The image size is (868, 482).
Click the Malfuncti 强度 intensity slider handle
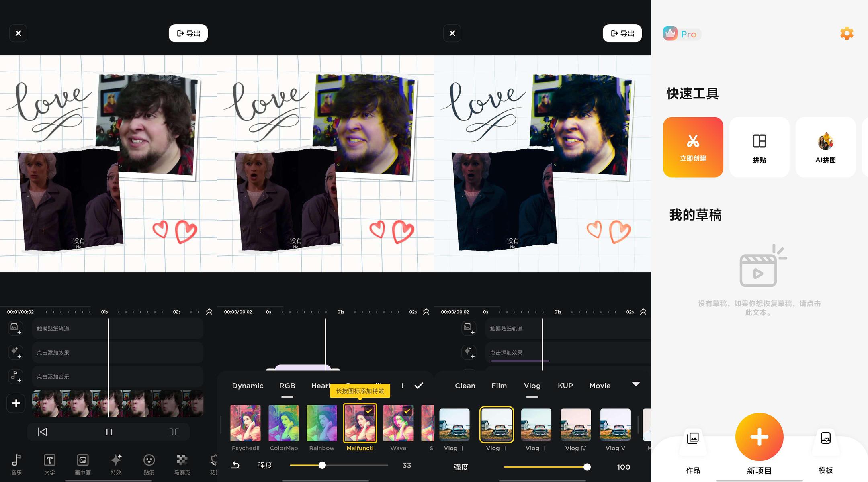click(x=322, y=465)
